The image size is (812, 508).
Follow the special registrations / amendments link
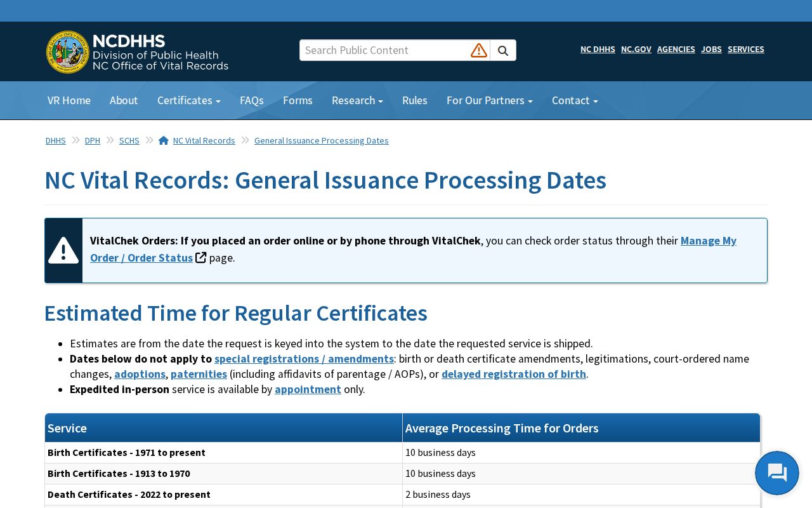pyautogui.click(x=304, y=359)
